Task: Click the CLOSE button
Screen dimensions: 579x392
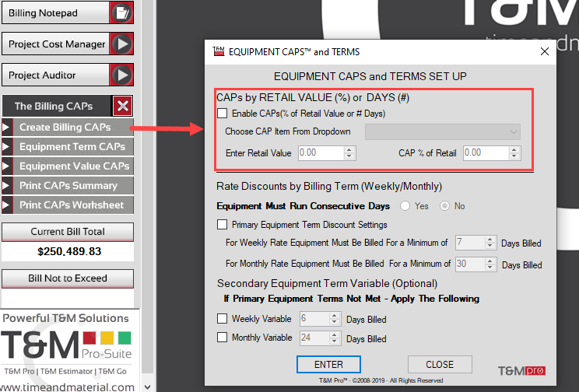Action: point(440,364)
